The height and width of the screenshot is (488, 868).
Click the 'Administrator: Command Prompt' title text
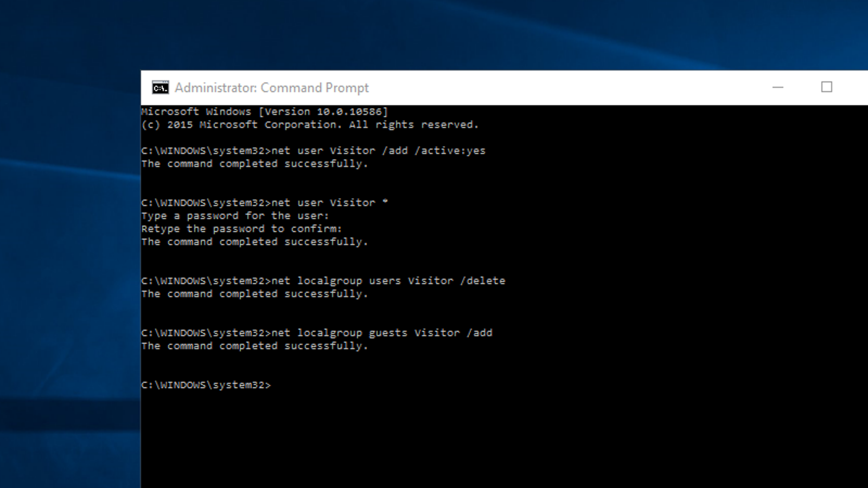point(271,88)
